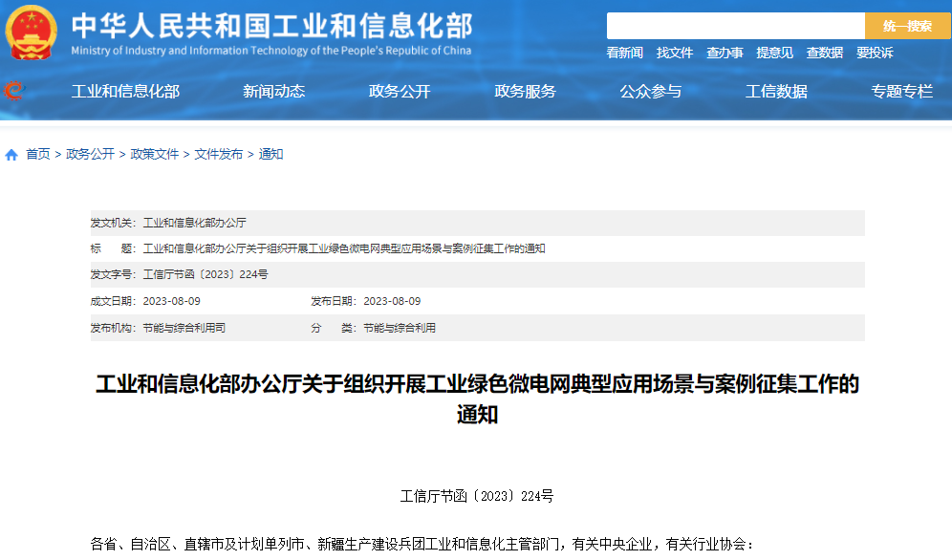Click the 统一搜索 search button
Viewport: 952px width, 560px height.
(907, 25)
